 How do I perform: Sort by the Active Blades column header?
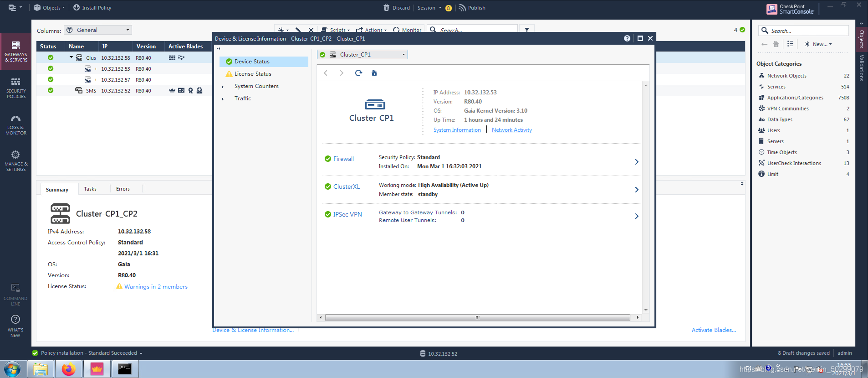click(x=185, y=47)
